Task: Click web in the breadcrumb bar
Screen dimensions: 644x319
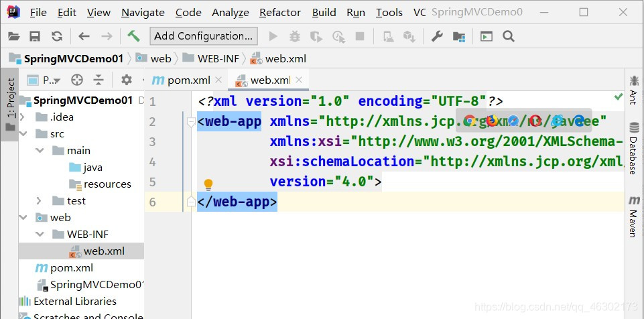Action: tap(153, 59)
